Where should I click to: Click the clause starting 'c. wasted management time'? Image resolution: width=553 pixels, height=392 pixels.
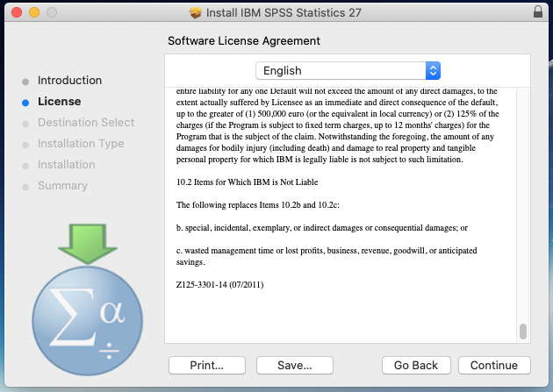(x=327, y=256)
